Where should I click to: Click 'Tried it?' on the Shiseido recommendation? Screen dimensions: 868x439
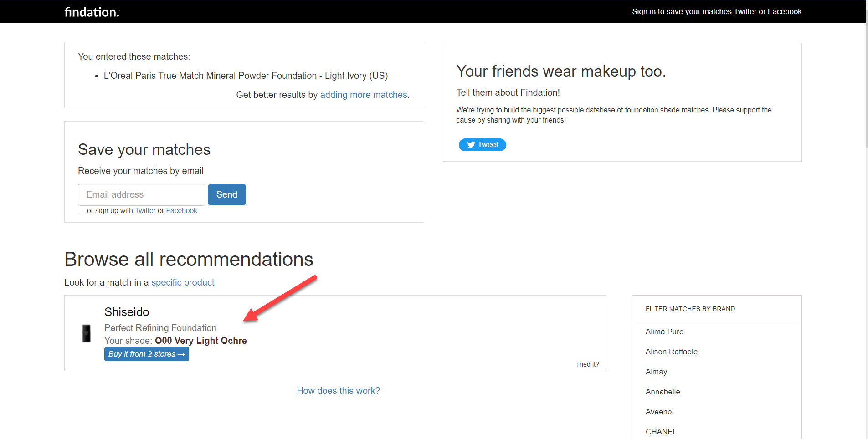(587, 364)
